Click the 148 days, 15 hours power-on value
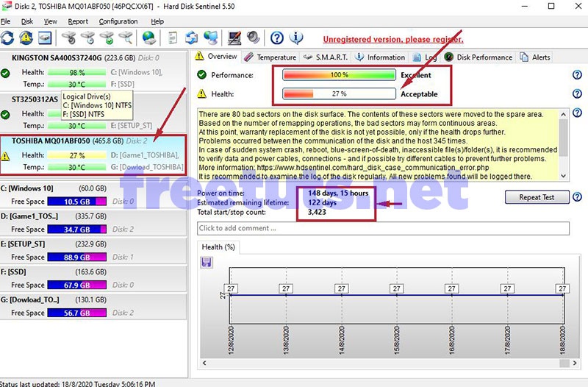This screenshot has width=588, height=387. click(338, 193)
